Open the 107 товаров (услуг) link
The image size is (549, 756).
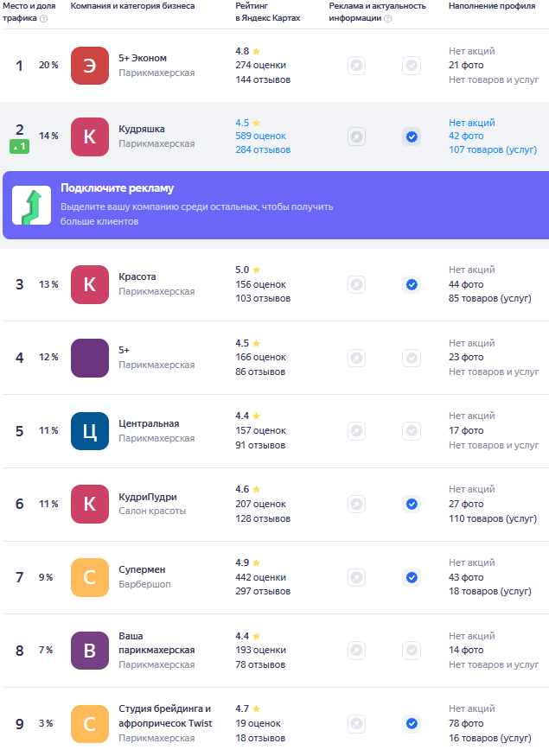(x=493, y=150)
